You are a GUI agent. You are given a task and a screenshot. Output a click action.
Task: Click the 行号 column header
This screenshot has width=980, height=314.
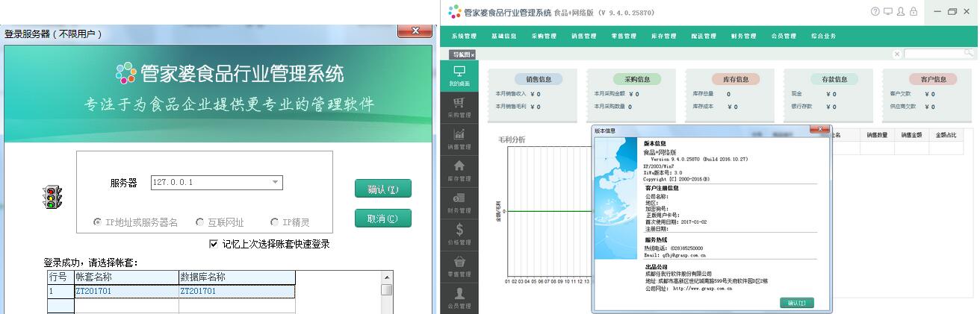(61, 277)
